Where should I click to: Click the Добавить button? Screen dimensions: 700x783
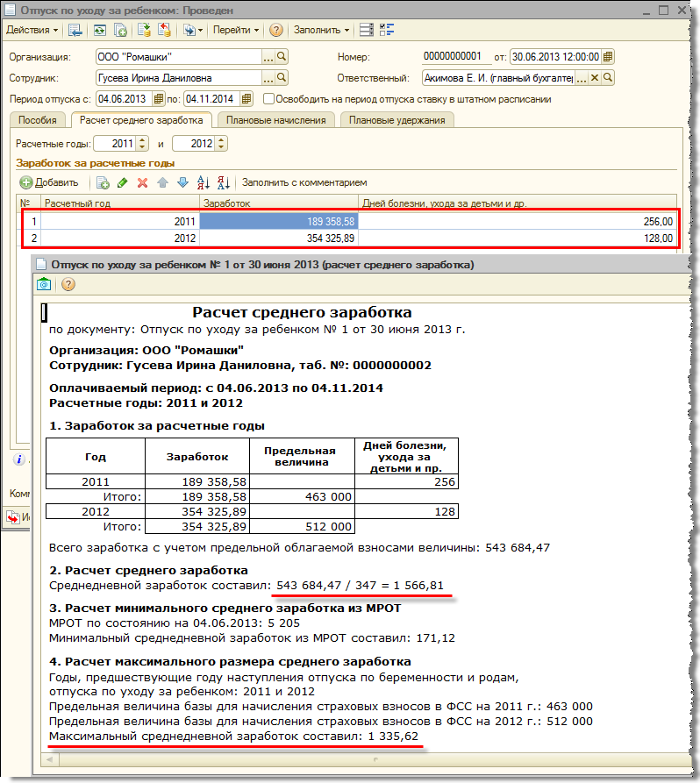tap(49, 182)
